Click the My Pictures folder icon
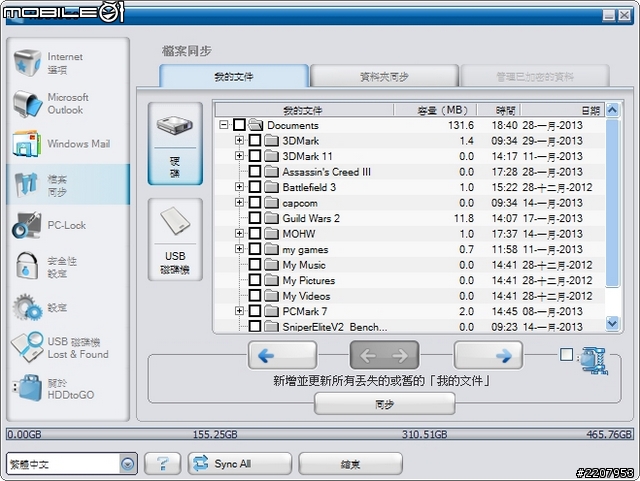The image size is (640, 481). (271, 280)
